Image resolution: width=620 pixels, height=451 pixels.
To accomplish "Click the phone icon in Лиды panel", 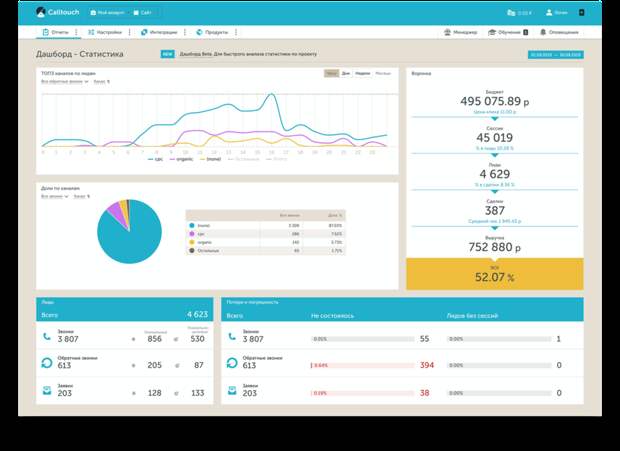I will 44,338.
